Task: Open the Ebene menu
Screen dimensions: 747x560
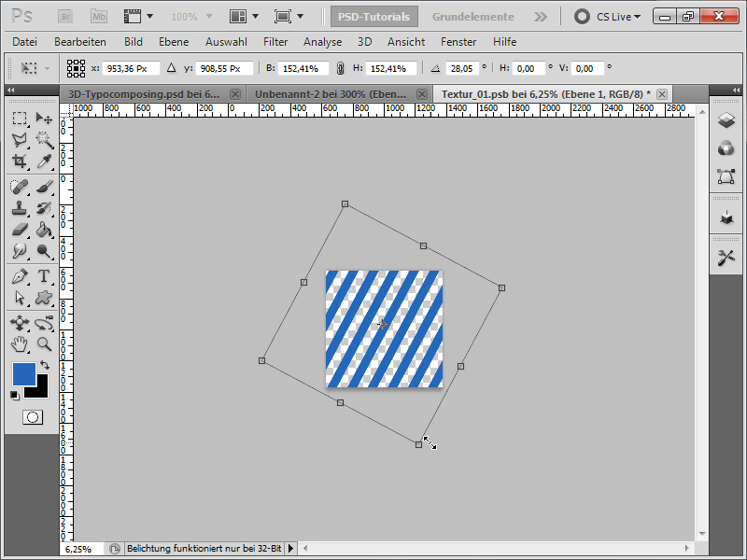Action: click(x=174, y=42)
